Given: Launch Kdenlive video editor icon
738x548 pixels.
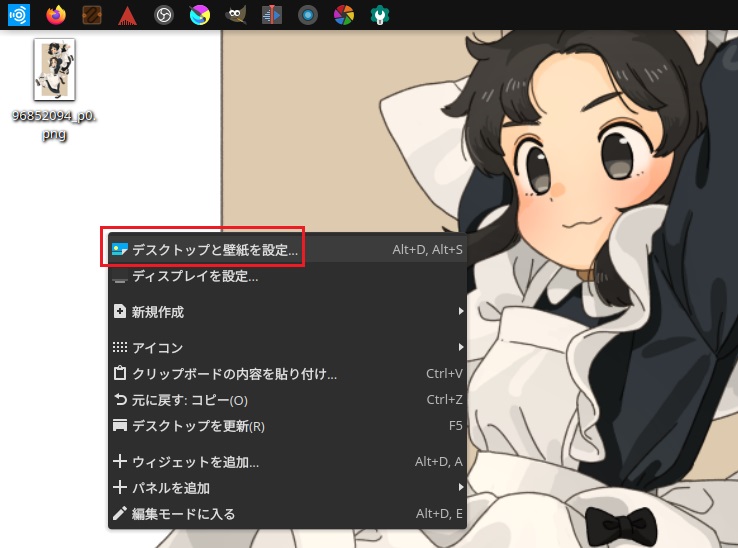Looking at the screenshot, I should point(272,15).
